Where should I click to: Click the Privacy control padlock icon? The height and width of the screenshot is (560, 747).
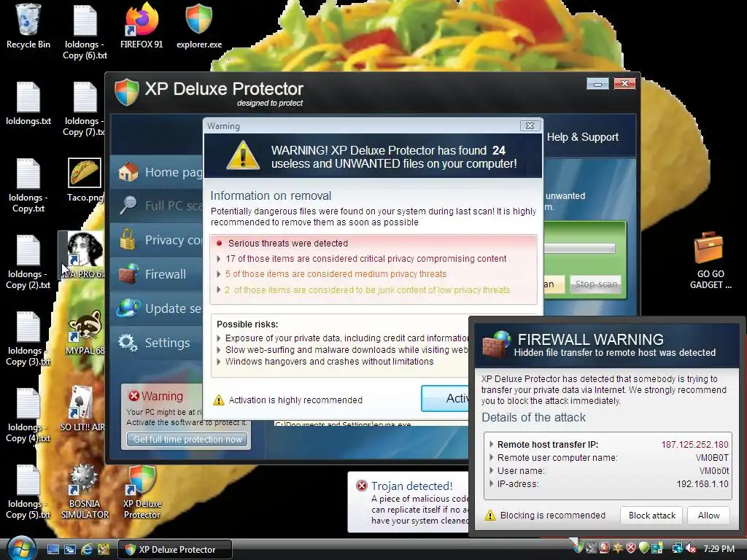pos(127,239)
